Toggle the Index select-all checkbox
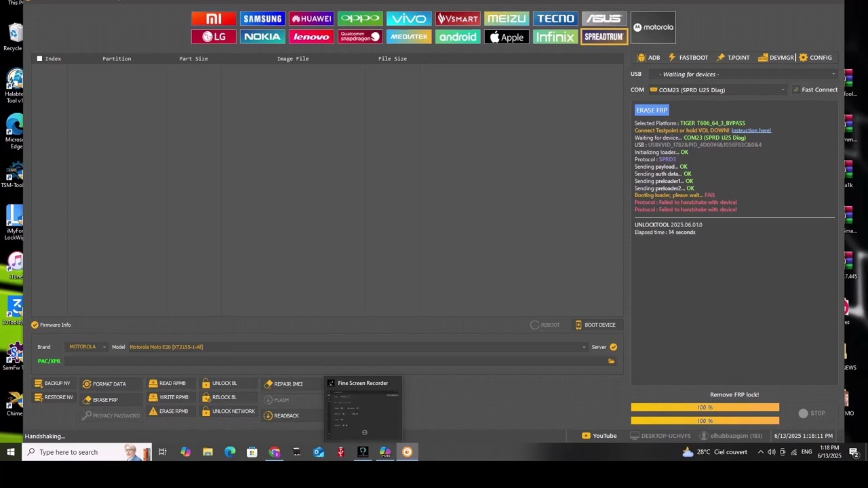Screen dimensions: 868x488 click(39, 59)
